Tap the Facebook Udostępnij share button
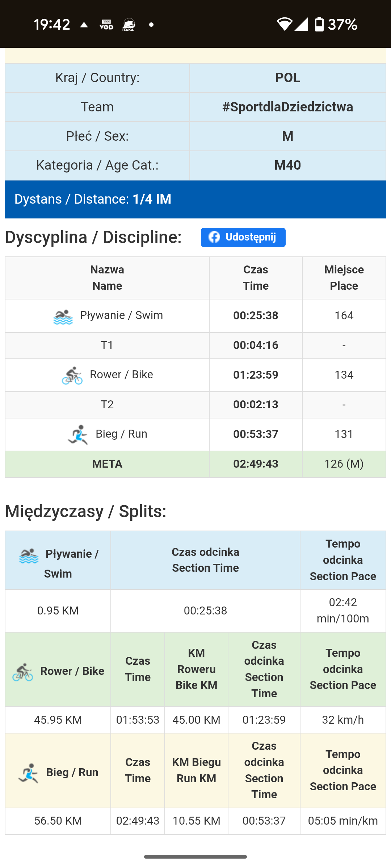Image resolution: width=391 pixels, height=868 pixels. pyautogui.click(x=243, y=237)
